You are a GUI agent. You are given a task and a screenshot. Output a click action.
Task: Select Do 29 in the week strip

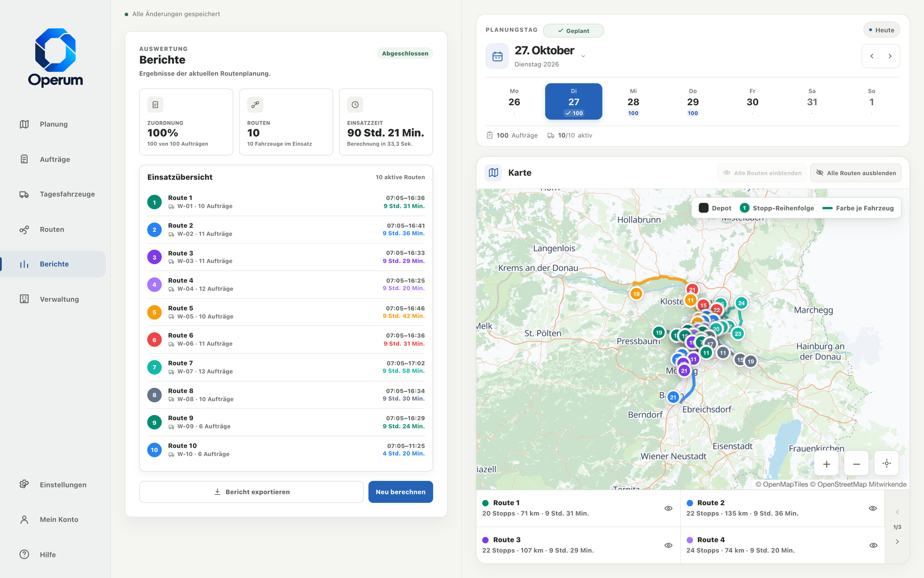tap(693, 102)
